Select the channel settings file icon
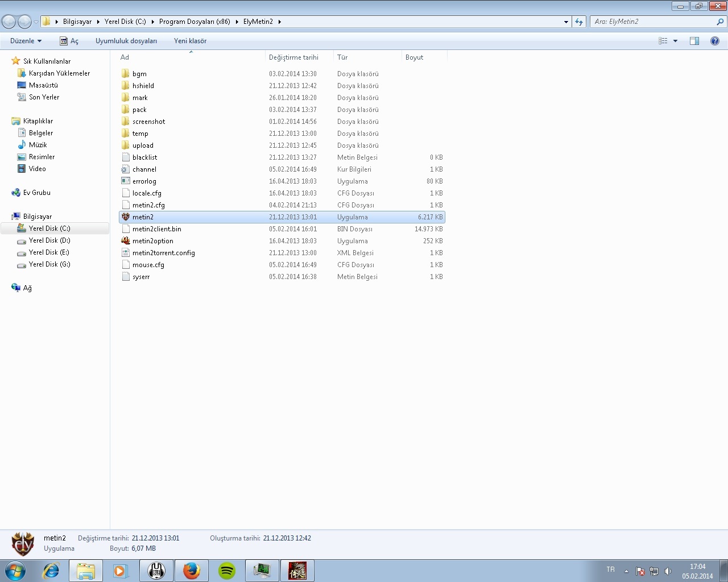This screenshot has width=728, height=582. point(126,169)
